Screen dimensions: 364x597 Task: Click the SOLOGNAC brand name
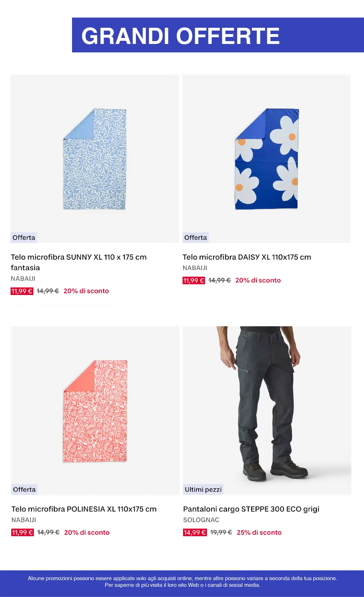pos(201,520)
